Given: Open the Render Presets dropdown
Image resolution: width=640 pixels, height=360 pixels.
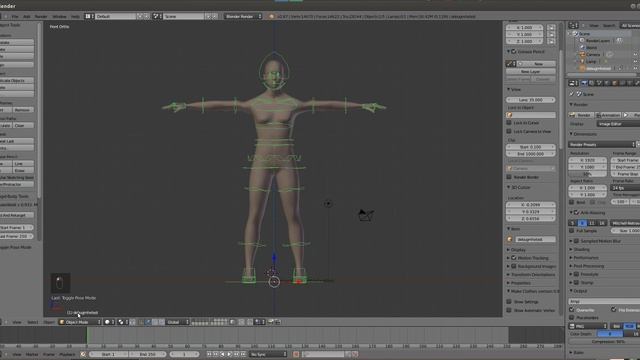Looking at the screenshot, I should (x=602, y=144).
